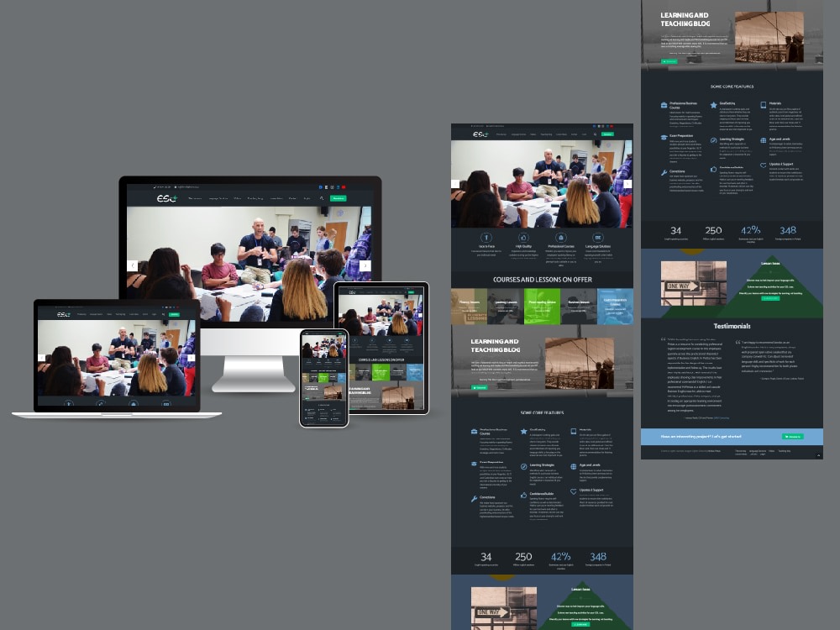Click the 348 statistic in the right-hand page preview
Viewport: 840px width, 630px height.
(x=788, y=230)
